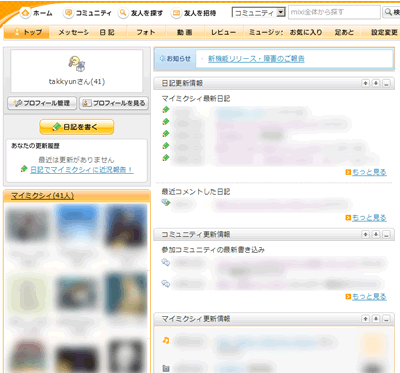Click the search magnifier button icon
Screen dimensions: 400x373
tap(389, 12)
